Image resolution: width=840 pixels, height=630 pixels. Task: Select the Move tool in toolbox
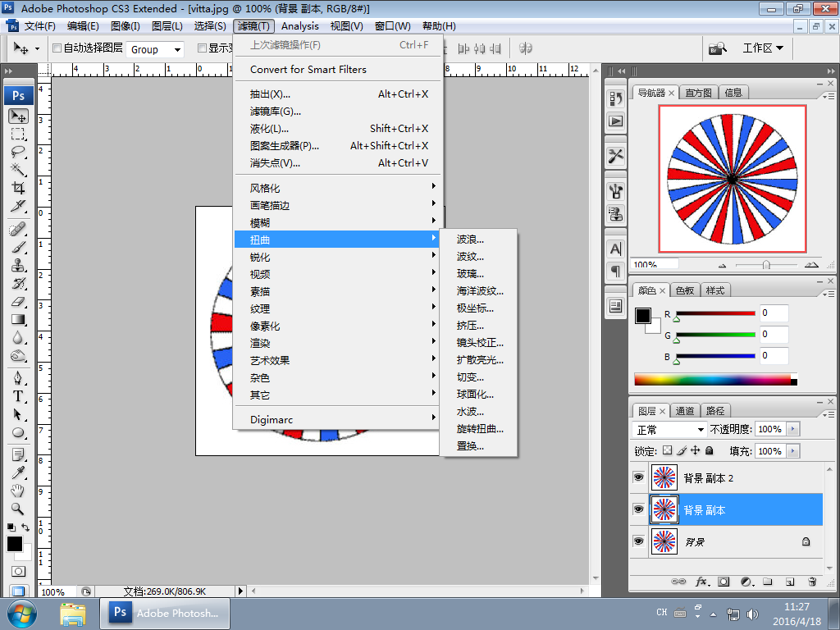[18, 116]
